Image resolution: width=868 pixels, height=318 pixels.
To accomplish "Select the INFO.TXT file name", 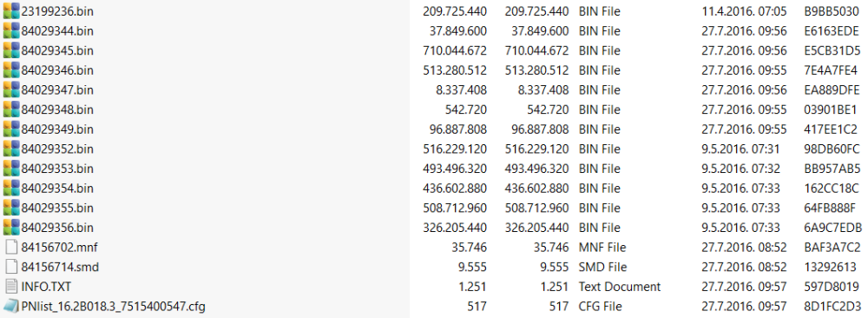I will tap(46, 287).
